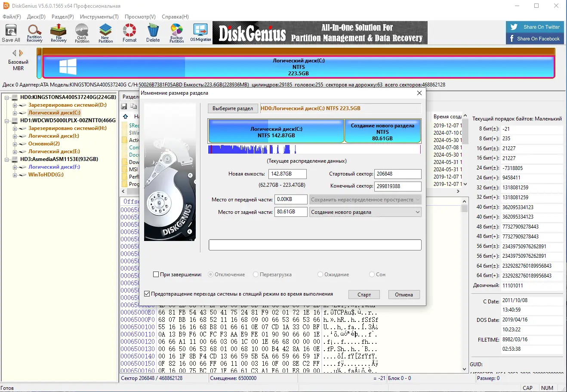This screenshot has width=567, height=392.
Task: Click the 'Выберите раздел' button
Action: [x=233, y=108]
